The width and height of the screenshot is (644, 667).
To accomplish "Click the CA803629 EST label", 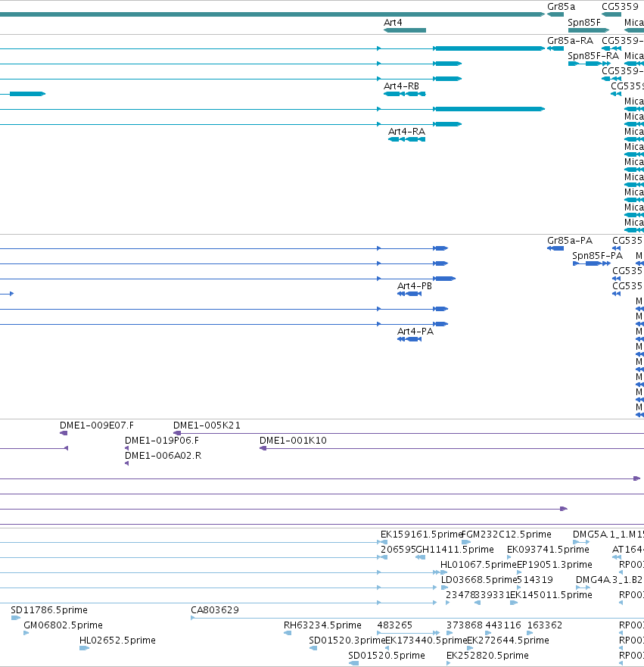I will click(x=215, y=610).
